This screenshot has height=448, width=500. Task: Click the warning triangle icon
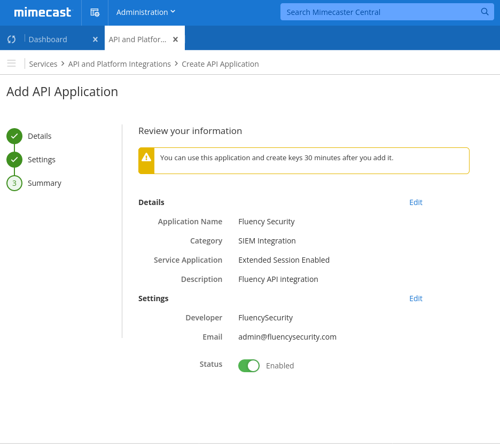click(x=146, y=157)
